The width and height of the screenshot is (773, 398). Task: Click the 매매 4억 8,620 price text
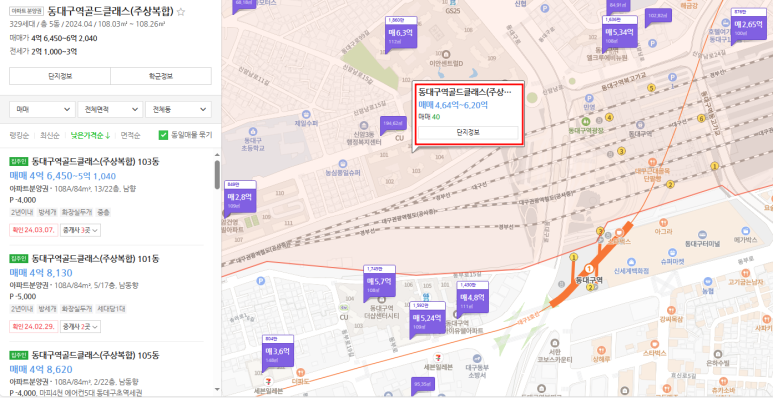coord(41,369)
